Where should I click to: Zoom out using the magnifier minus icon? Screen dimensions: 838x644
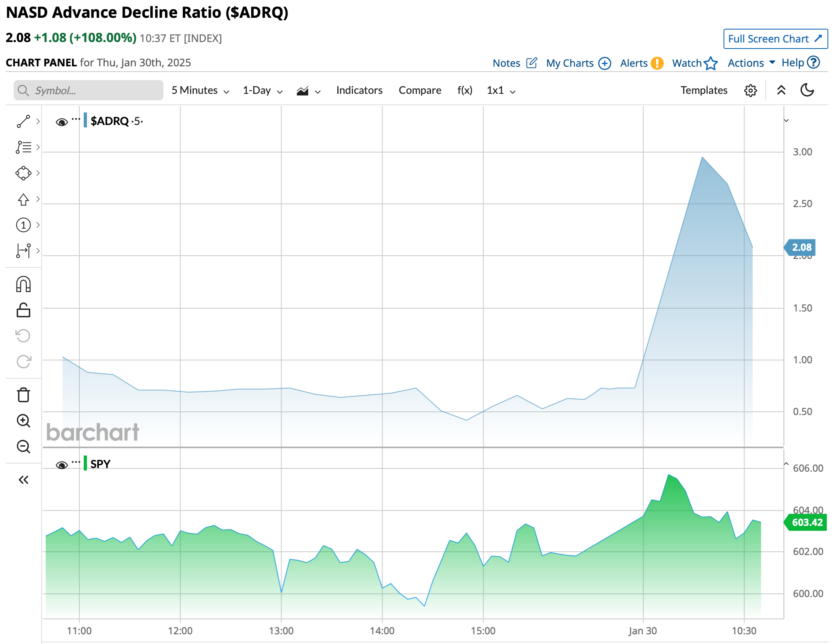tap(23, 447)
